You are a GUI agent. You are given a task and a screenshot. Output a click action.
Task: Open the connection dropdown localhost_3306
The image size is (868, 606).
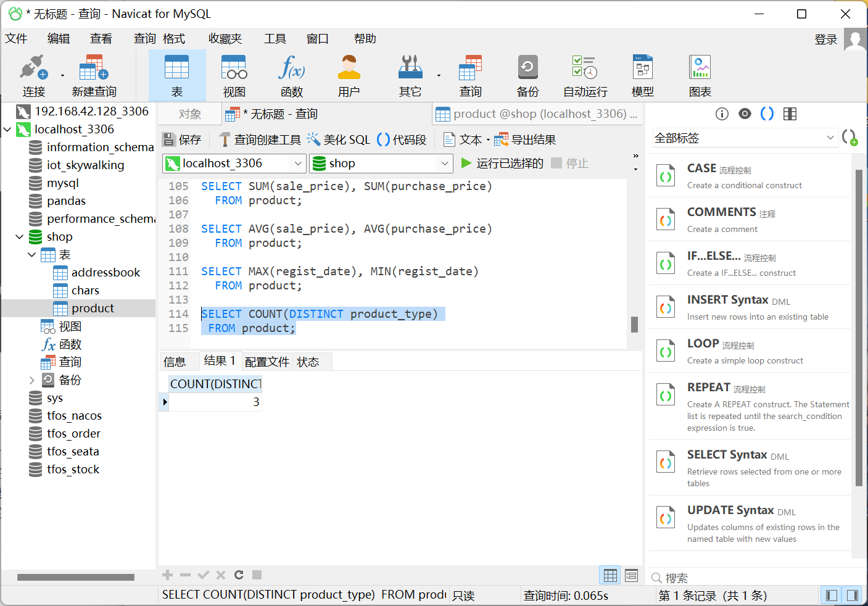tap(234, 164)
